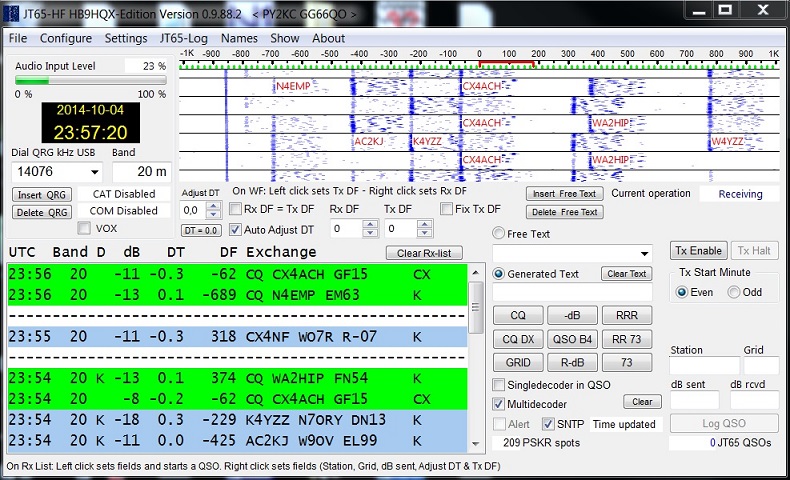Viewport: 790px width, 480px height.
Task: Select the Free Text radio button
Action: click(498, 233)
